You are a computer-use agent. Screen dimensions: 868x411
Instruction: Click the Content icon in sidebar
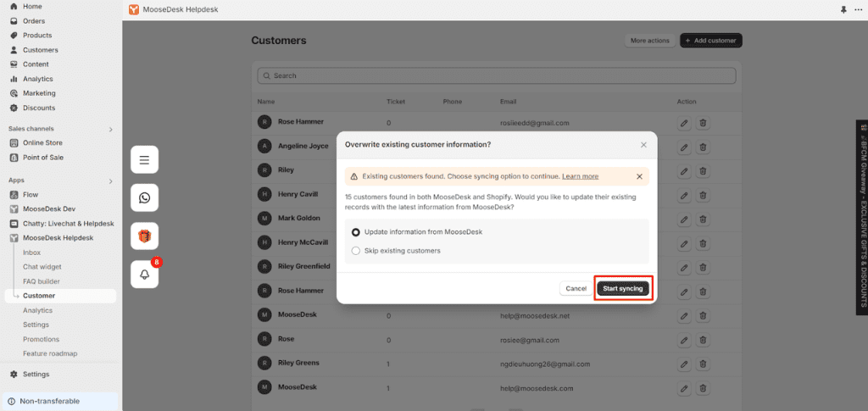14,64
